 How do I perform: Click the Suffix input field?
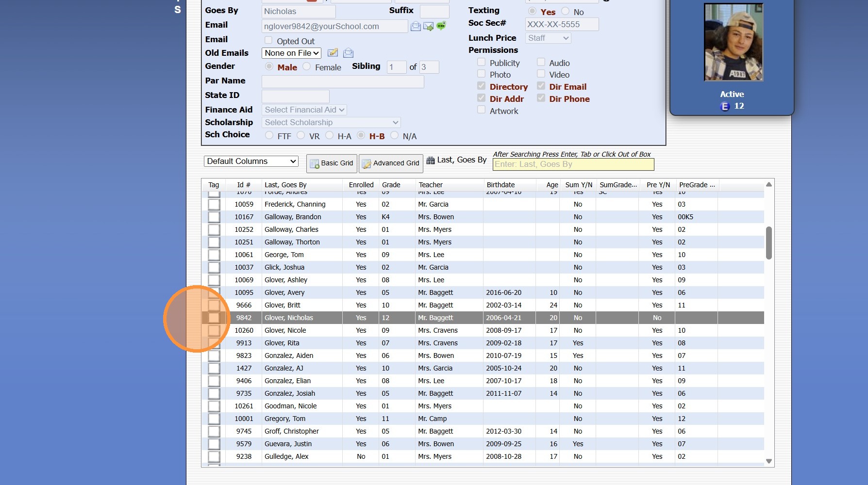coord(434,11)
